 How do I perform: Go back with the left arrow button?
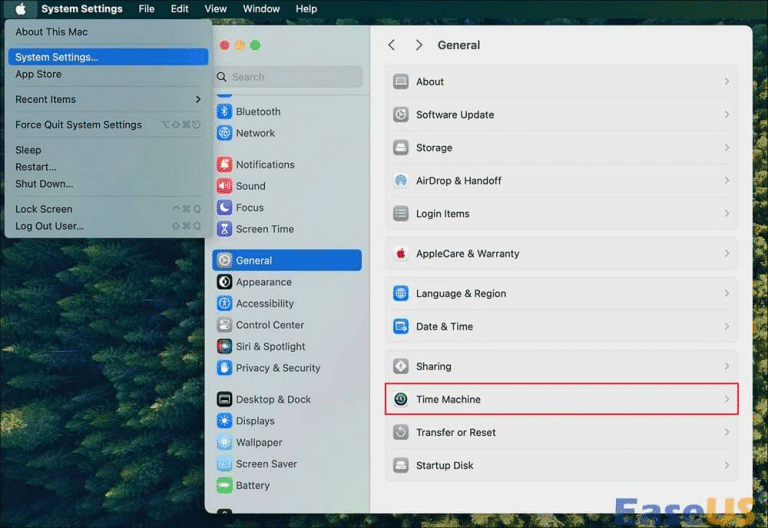click(391, 45)
